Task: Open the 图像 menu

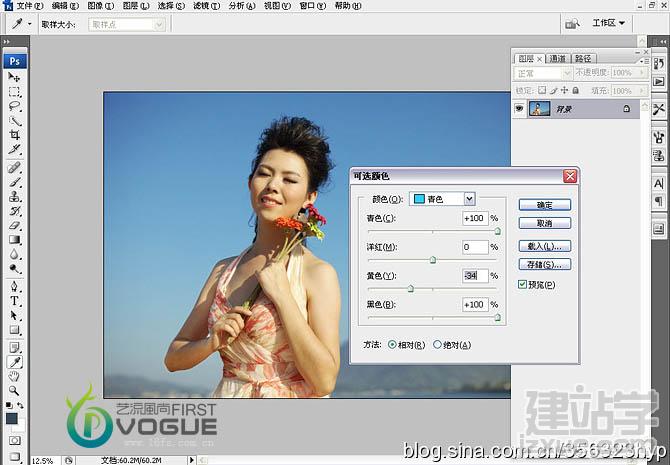Action: click(x=100, y=6)
